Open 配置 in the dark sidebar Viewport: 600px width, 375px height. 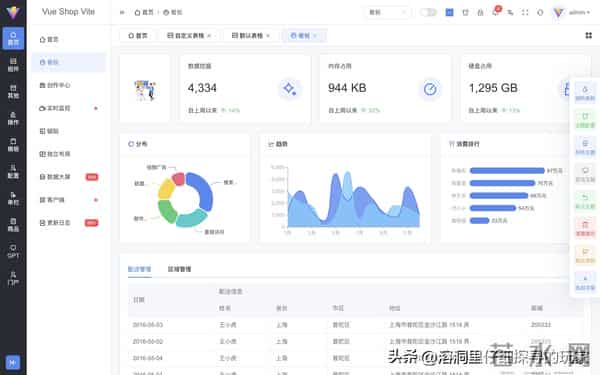point(13,171)
